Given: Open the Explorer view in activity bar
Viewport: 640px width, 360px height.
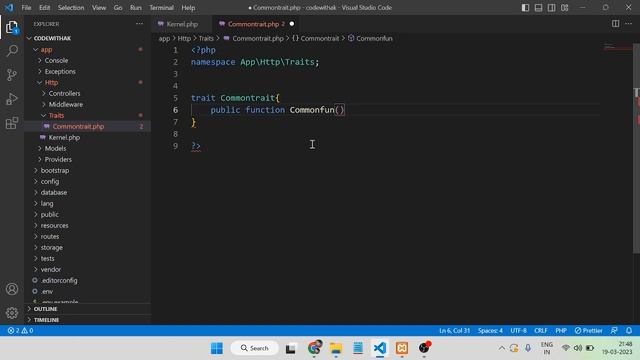Looking at the screenshot, I should 12,27.
